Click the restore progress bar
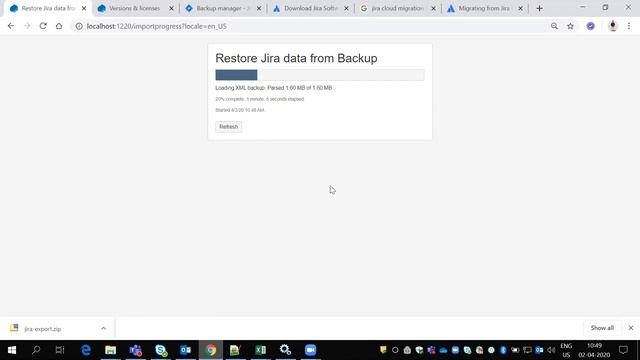Viewport: 640px width, 360px height. [x=320, y=75]
